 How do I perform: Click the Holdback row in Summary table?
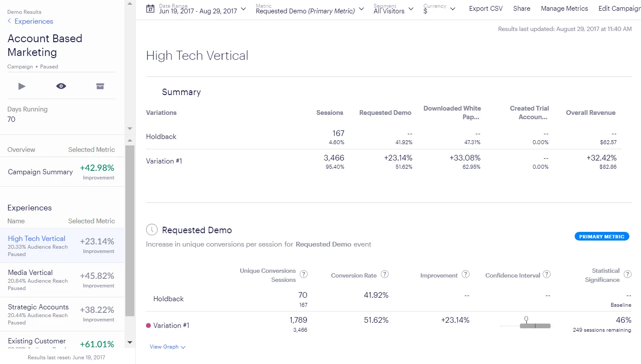[384, 137]
